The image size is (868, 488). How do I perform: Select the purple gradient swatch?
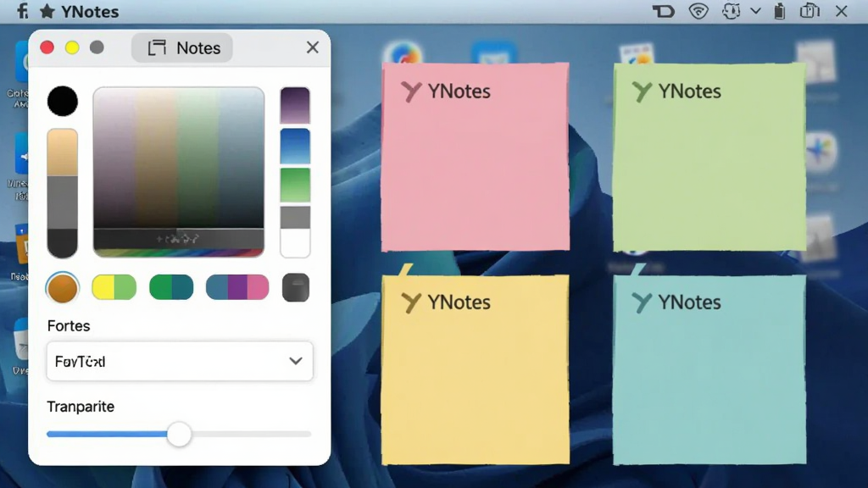pos(295,105)
